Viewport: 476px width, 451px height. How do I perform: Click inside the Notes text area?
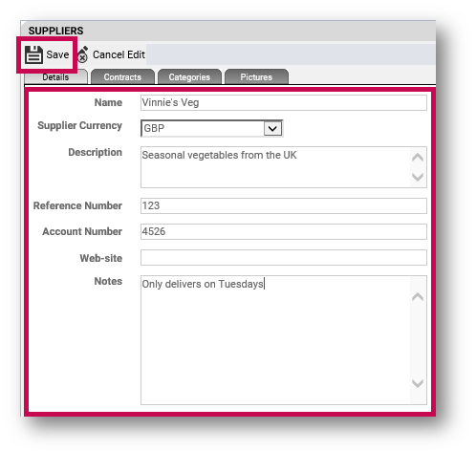coord(275,340)
